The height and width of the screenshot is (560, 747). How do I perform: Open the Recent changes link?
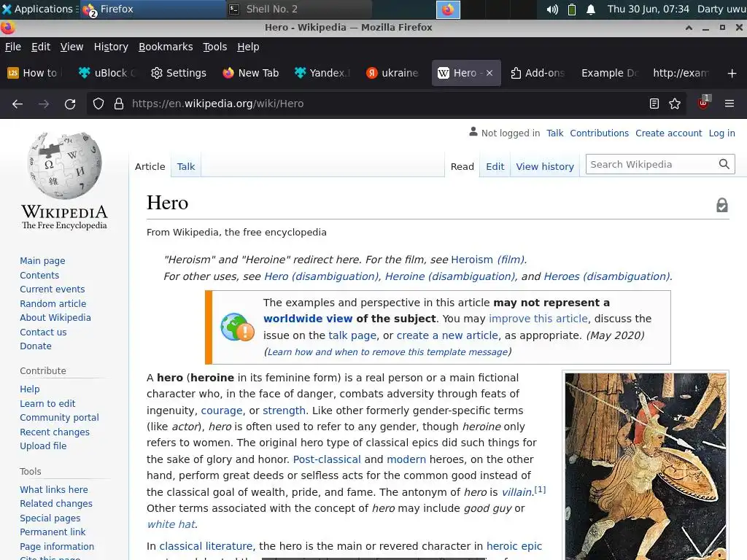click(55, 432)
